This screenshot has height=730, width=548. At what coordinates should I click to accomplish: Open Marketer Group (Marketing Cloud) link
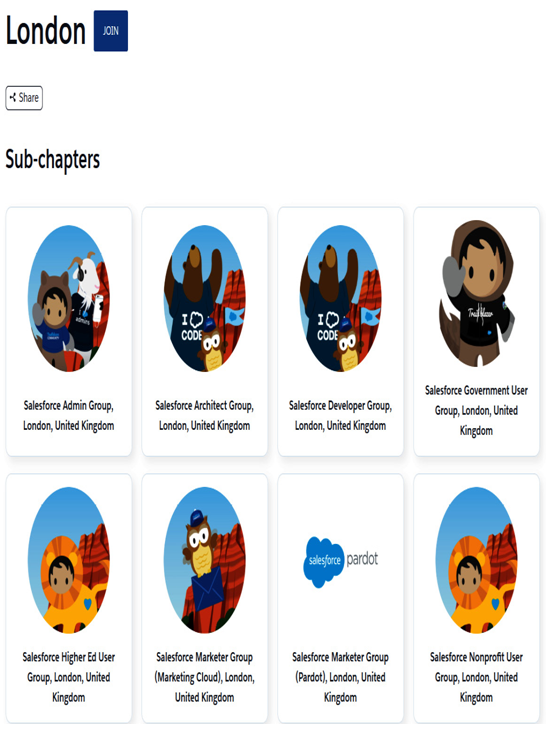click(205, 677)
